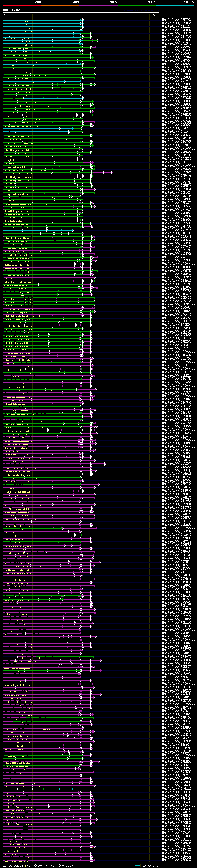The width and height of the screenshot is (197, 868).
Task: Select hit UniRef100_A3KD20
Action: click(177, 311)
